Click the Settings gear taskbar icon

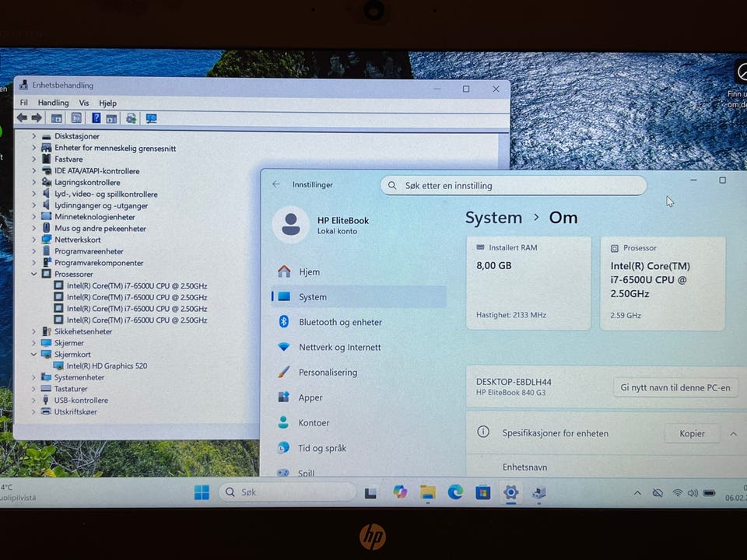[510, 492]
